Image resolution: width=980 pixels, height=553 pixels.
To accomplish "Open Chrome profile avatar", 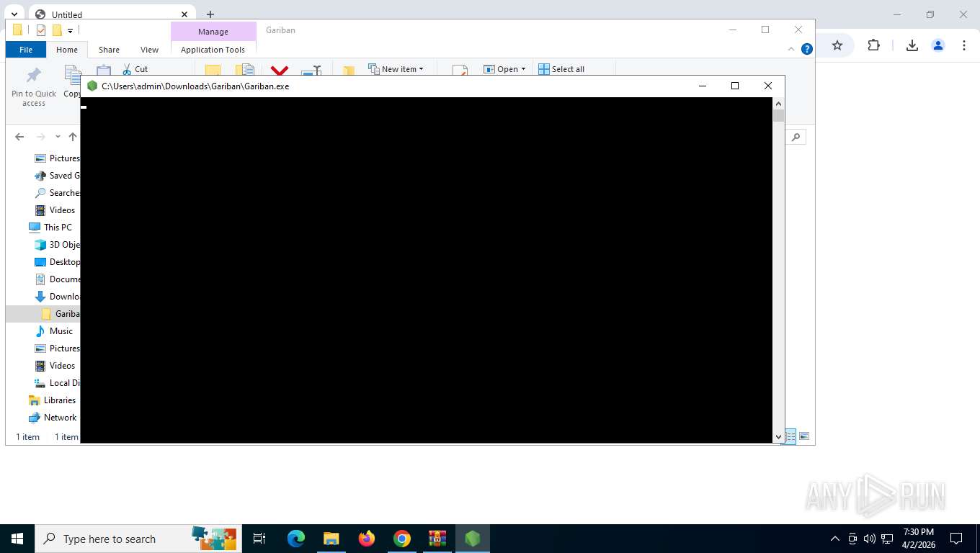I will coord(938,45).
